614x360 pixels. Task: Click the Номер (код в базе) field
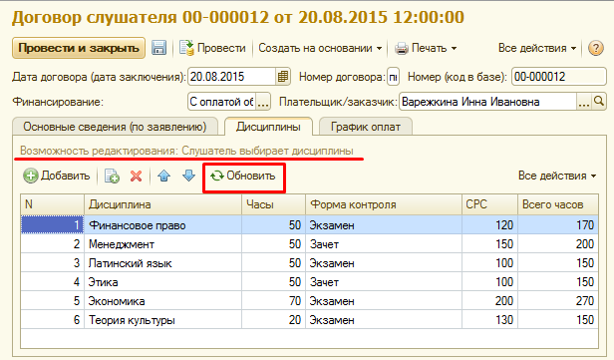[559, 77]
